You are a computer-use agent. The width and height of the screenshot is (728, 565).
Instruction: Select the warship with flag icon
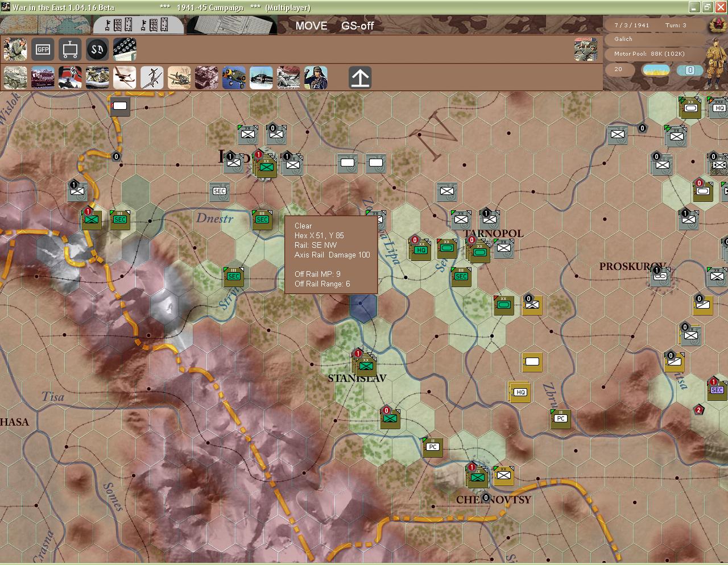(70, 77)
